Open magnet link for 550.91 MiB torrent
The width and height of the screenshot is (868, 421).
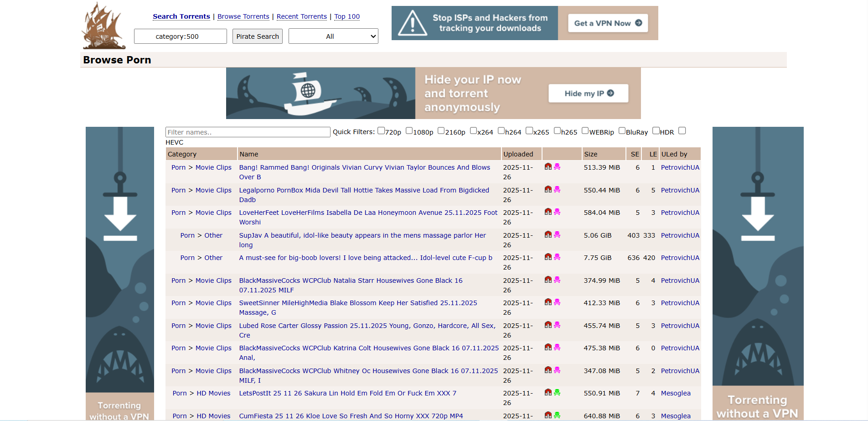pos(548,393)
